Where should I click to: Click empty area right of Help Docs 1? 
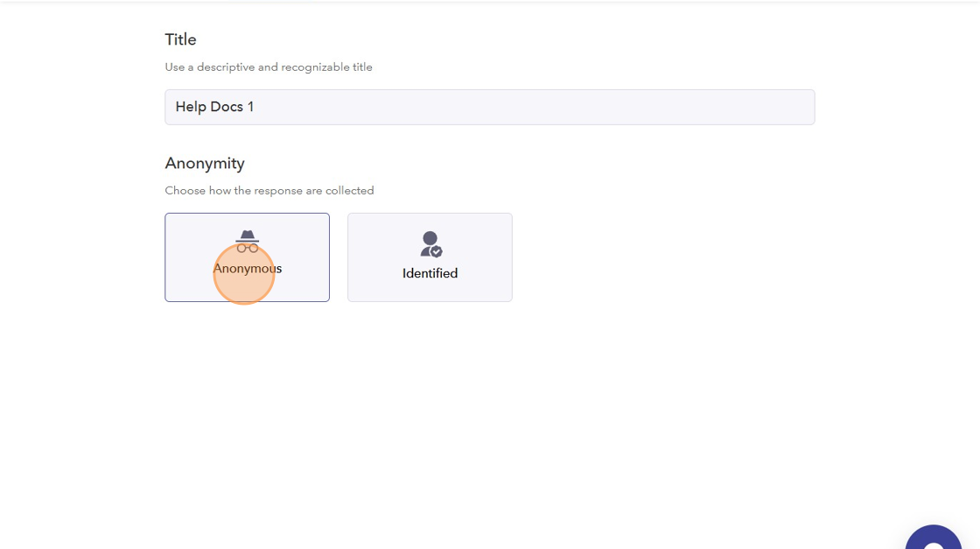pos(531,107)
